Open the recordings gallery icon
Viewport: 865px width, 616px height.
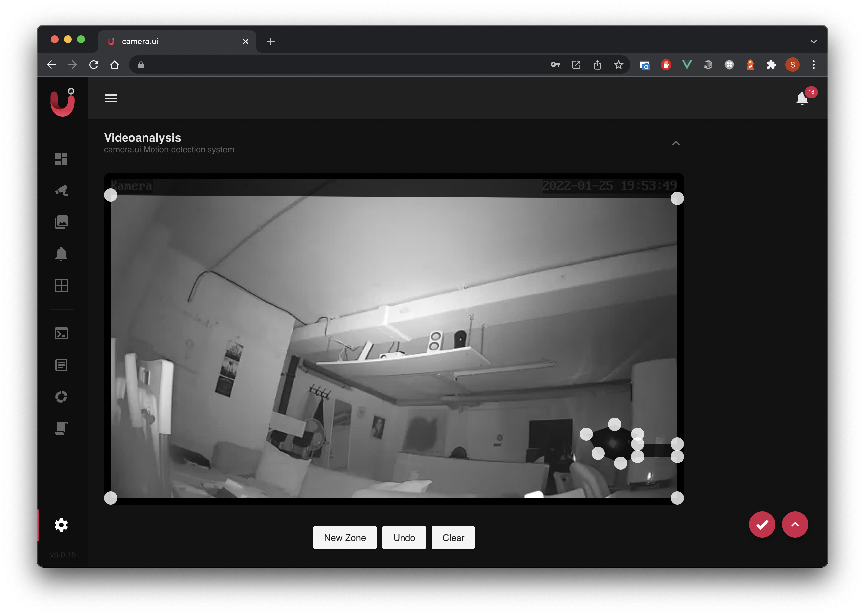click(61, 222)
